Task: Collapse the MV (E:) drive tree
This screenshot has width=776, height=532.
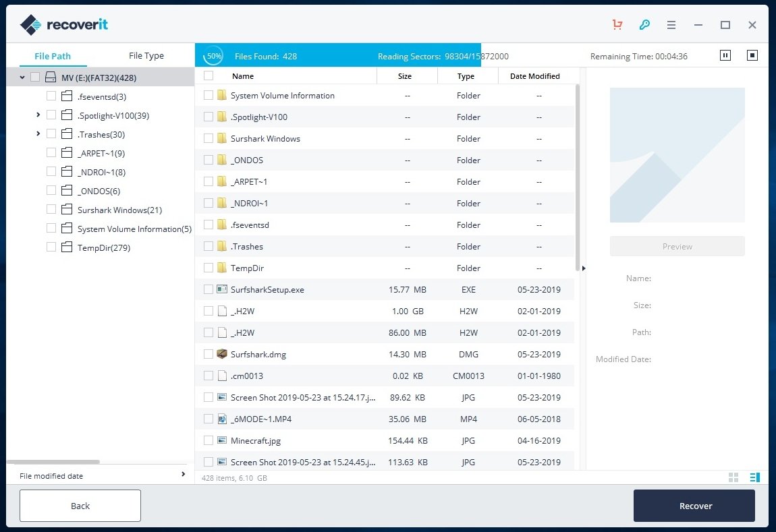Action: 22,77
